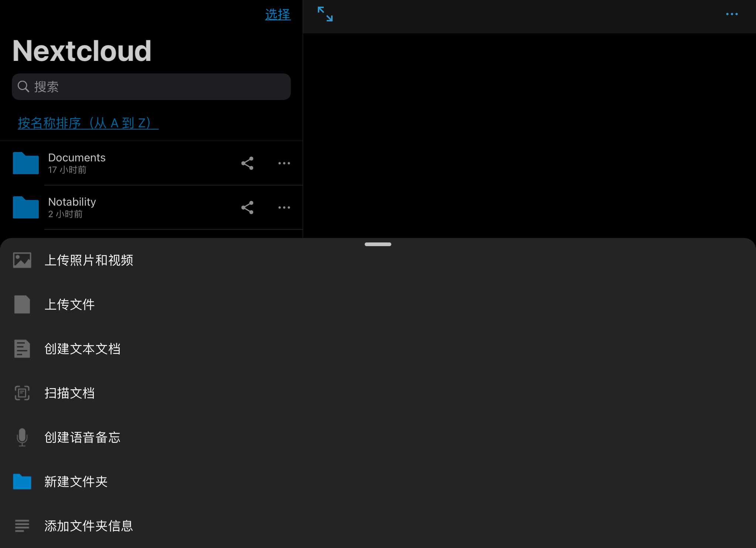
Task: Click the 搜索 search field
Action: click(x=151, y=87)
